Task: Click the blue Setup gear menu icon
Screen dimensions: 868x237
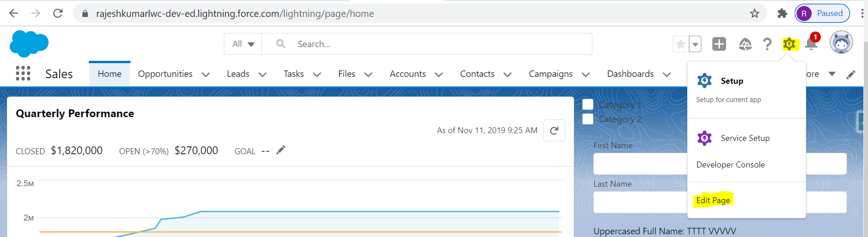Action: pyautogui.click(x=705, y=81)
